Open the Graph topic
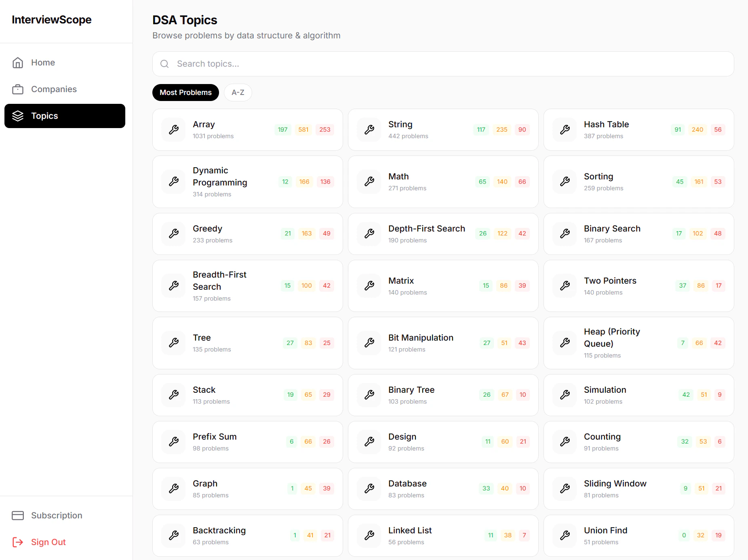Screen dimensions: 748x560 (248, 489)
